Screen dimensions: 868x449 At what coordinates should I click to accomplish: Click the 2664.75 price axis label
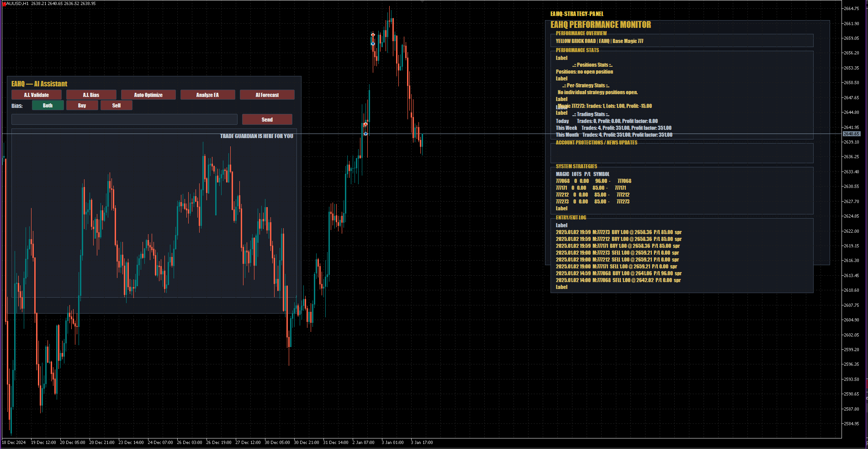coord(851,9)
